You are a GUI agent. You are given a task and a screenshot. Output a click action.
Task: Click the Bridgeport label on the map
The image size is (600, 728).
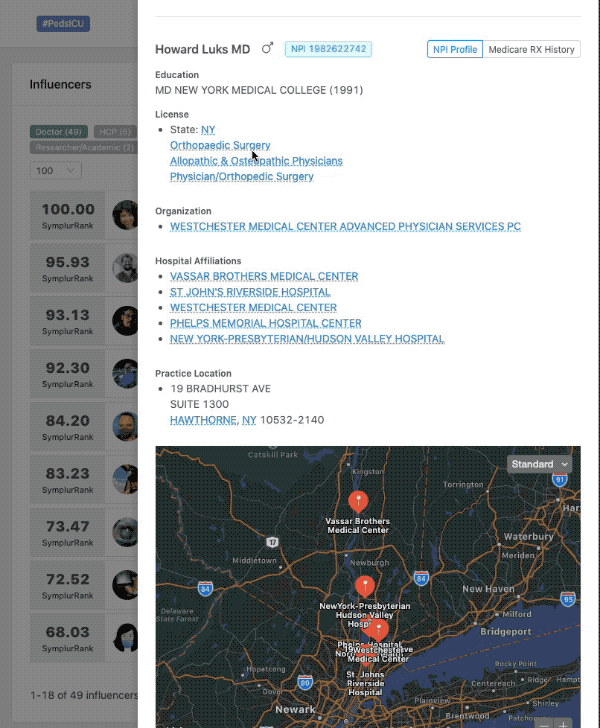pos(506,631)
